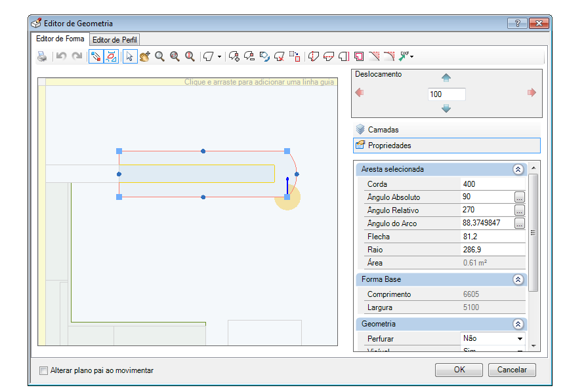
Task: Select the Editor de Forma tab
Action: click(x=60, y=39)
